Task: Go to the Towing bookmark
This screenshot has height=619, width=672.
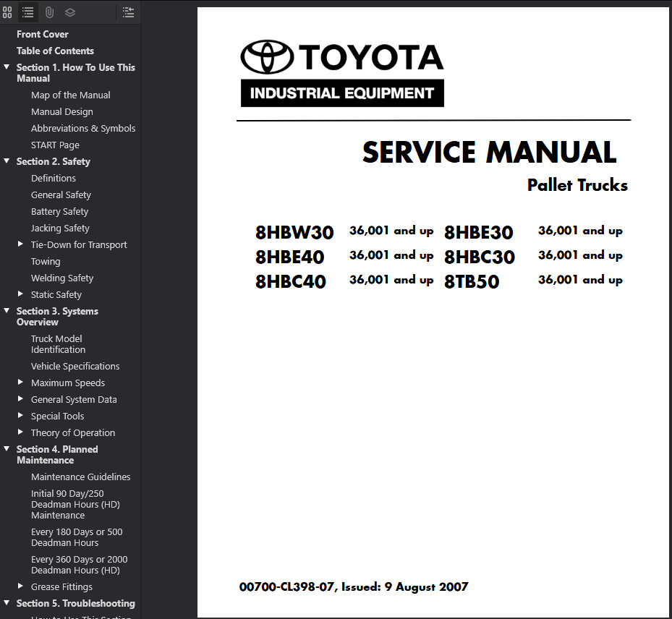Action: [x=46, y=262]
